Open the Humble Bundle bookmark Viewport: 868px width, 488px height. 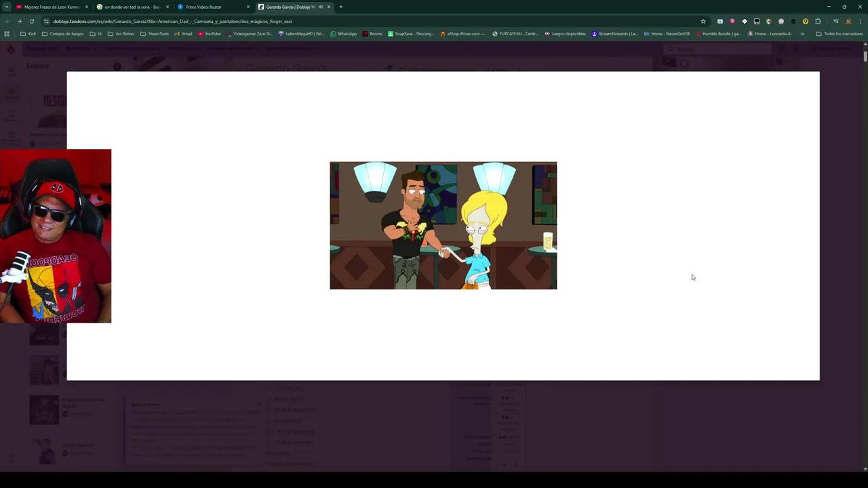[718, 34]
